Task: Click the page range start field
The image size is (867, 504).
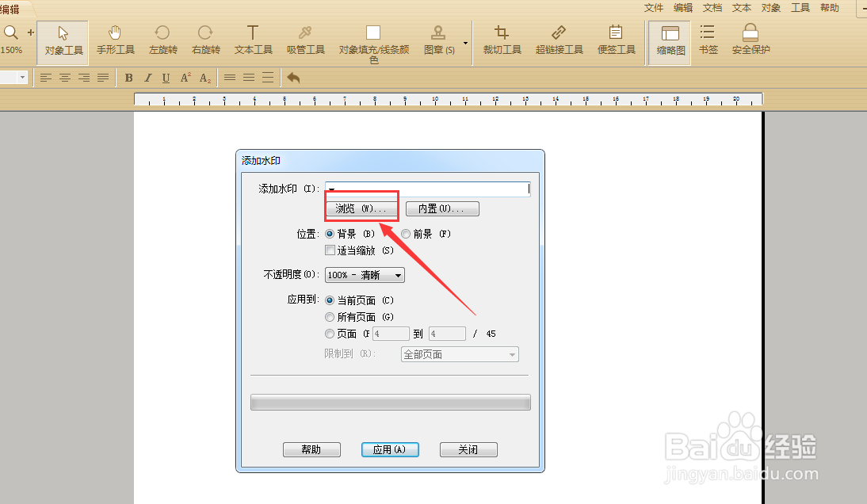Action: [x=391, y=334]
